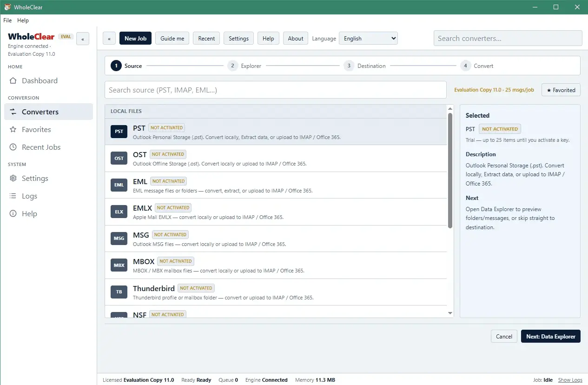Click NOT ACTIVATED badge in Selected panel
The height and width of the screenshot is (385, 588).
[x=500, y=129]
